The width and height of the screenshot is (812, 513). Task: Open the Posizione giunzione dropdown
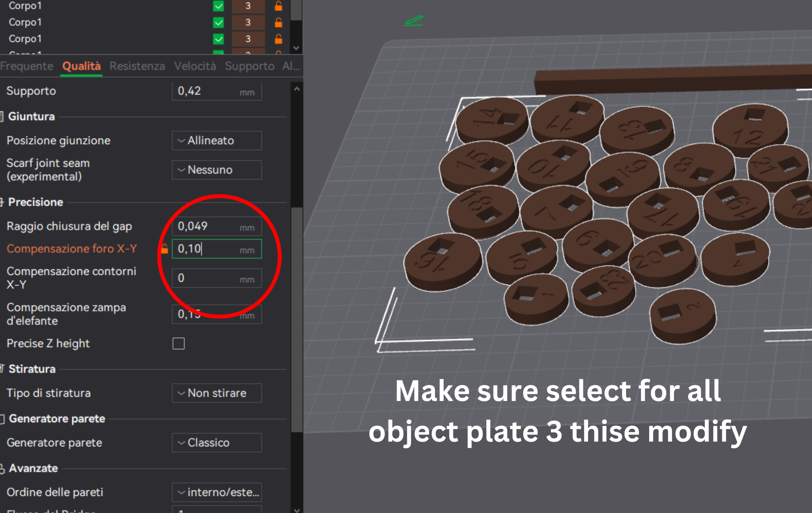(x=217, y=140)
